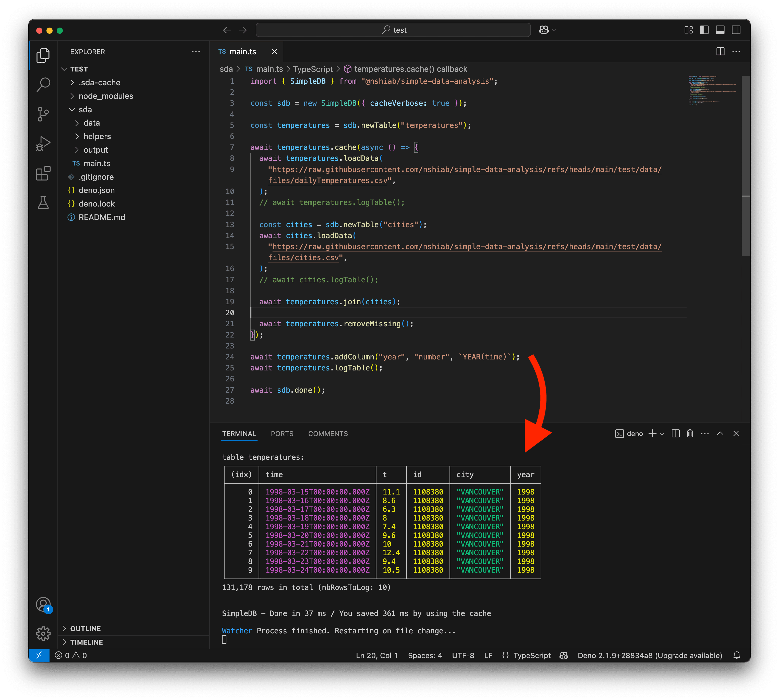779x700 pixels.
Task: Click temperatures.cache() callback breadcrumb
Action: pos(405,69)
